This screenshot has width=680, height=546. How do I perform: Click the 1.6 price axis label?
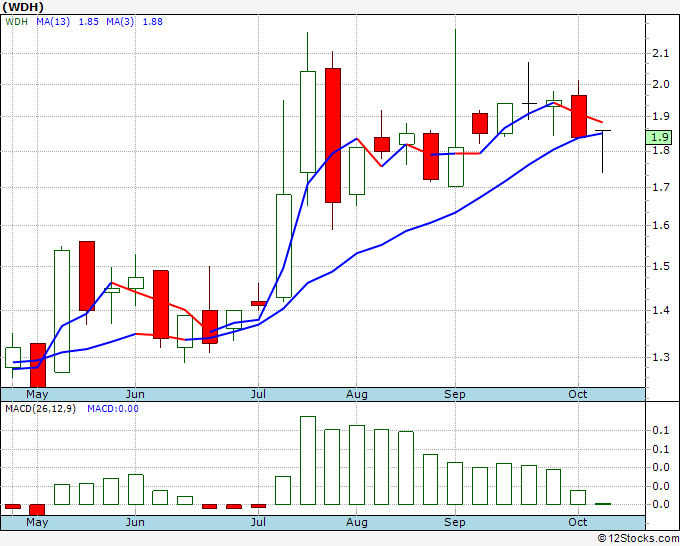(661, 225)
